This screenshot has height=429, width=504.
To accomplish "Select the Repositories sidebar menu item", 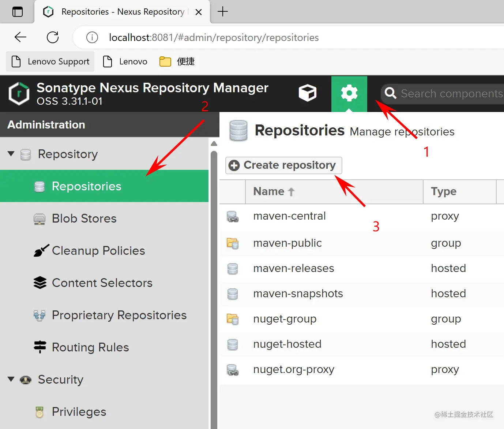I will 86,186.
